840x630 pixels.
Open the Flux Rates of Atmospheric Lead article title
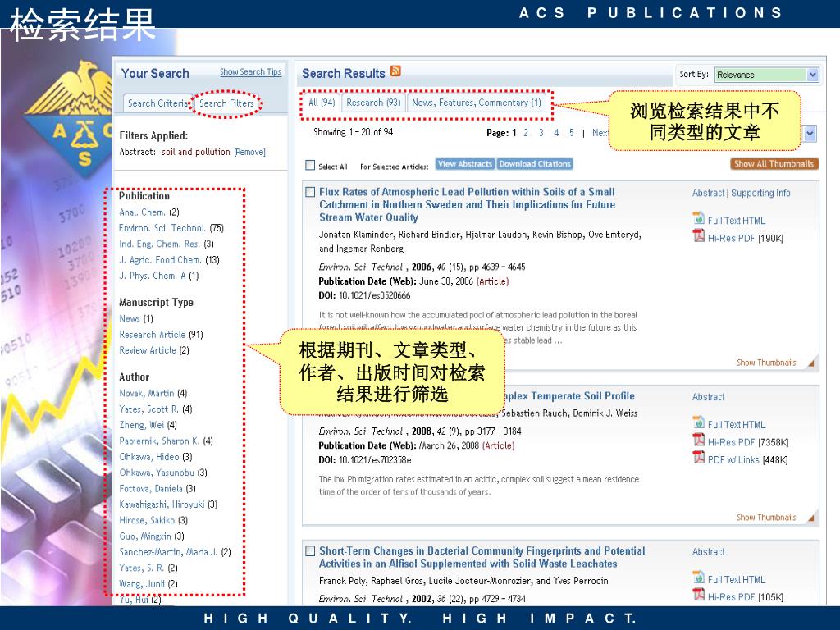coord(467,204)
